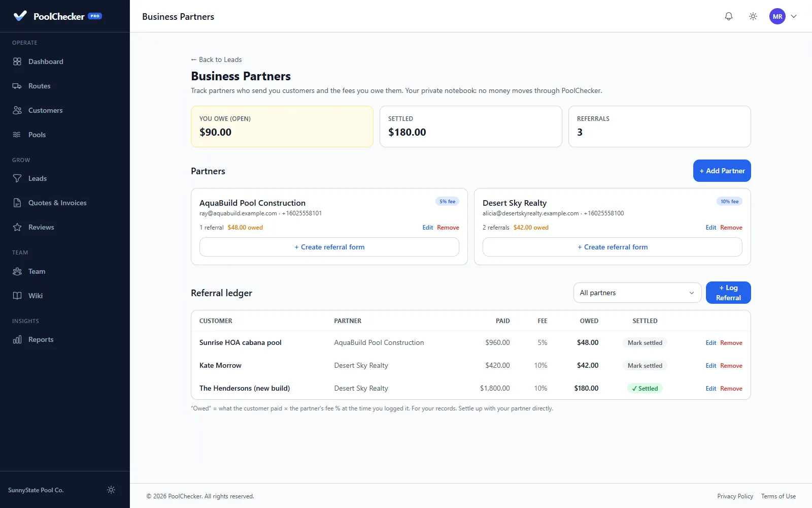
Task: Click the Reports bar chart icon
Action: click(x=17, y=339)
